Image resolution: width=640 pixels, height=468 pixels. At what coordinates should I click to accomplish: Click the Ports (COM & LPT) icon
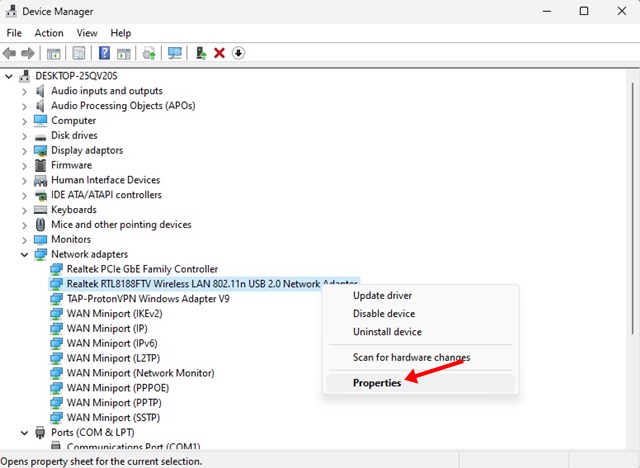(40, 432)
